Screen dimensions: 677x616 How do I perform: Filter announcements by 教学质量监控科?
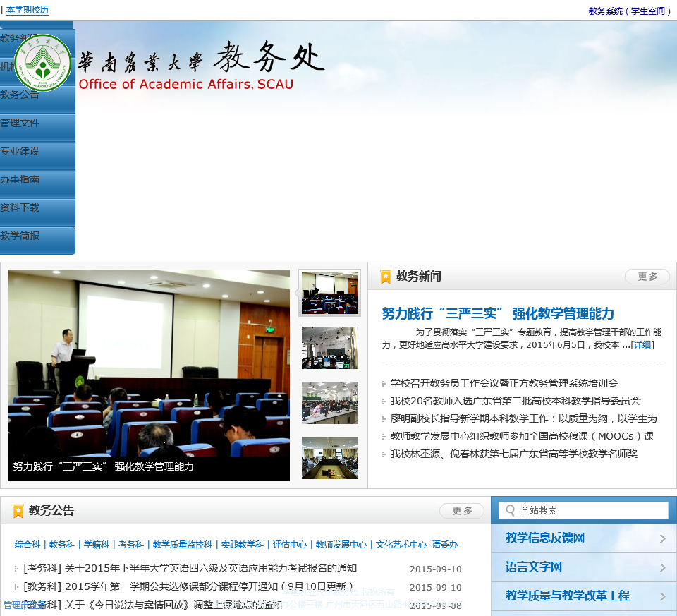(182, 545)
